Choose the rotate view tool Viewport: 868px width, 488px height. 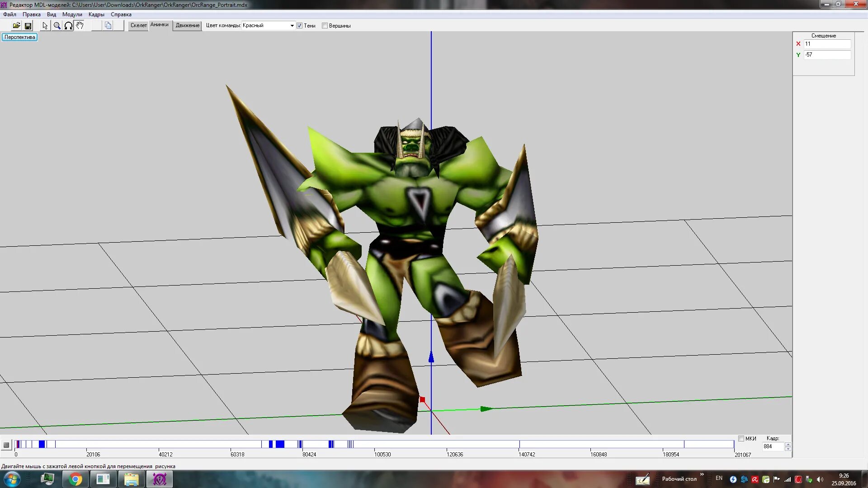[68, 26]
